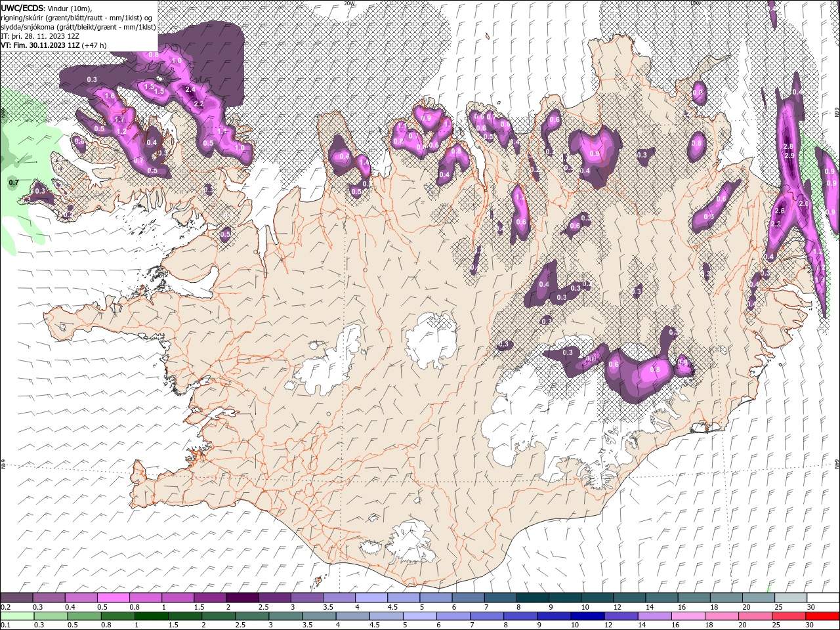Pick the dark teal 8 swatch in snow legend
Viewport: 840px width, 630px height.
[x=532, y=598]
